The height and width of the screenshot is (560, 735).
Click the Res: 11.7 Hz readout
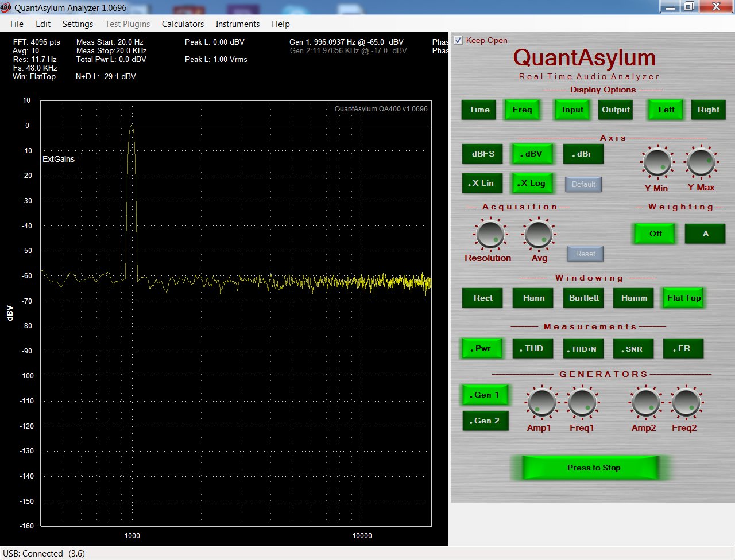coord(34,59)
